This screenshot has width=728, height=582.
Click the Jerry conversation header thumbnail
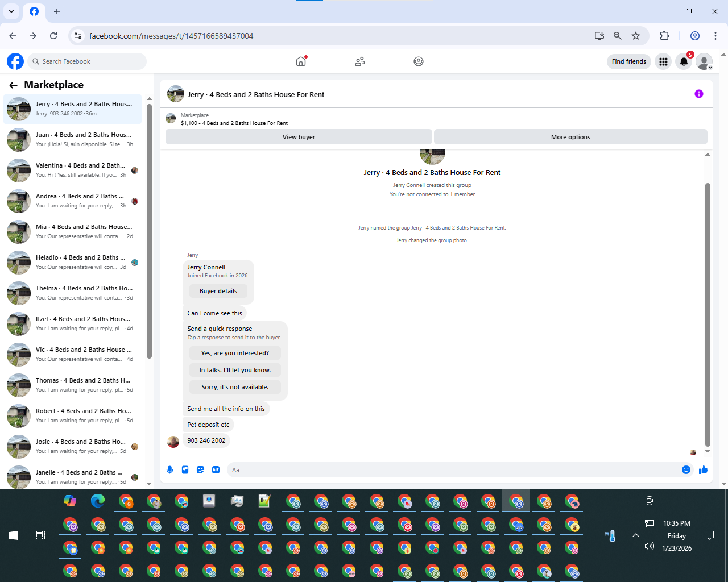coord(176,94)
